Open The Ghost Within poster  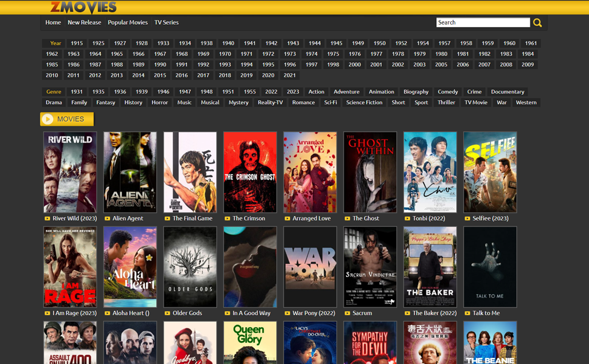point(370,172)
